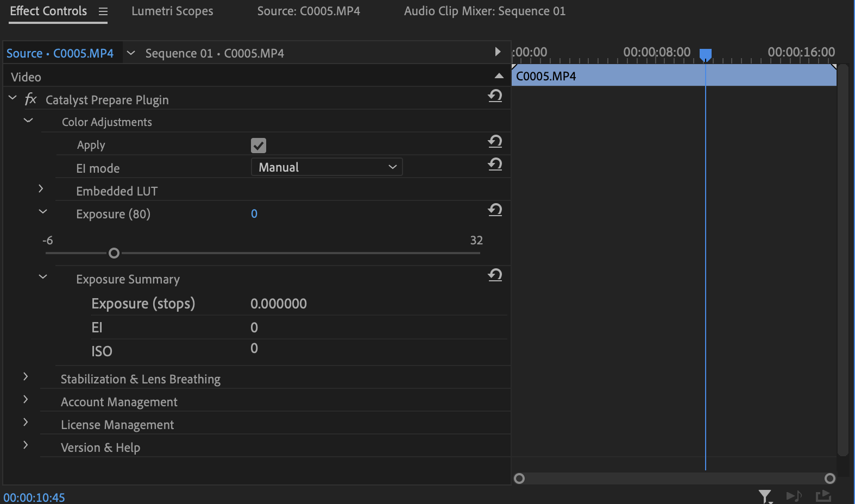Viewport: 855px width, 504px height.
Task: Expand Stabilization & Lens Breathing section
Action: coord(26,377)
